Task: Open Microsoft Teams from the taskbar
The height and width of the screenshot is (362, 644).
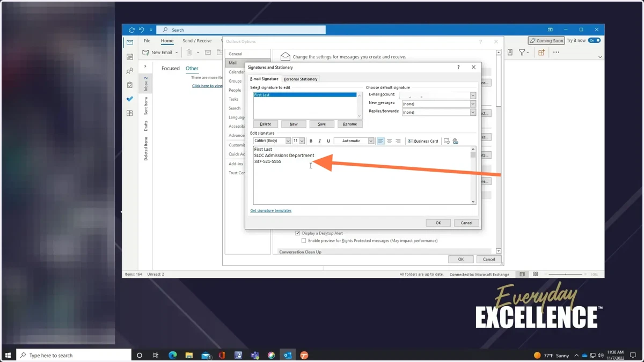Action: 255,355
